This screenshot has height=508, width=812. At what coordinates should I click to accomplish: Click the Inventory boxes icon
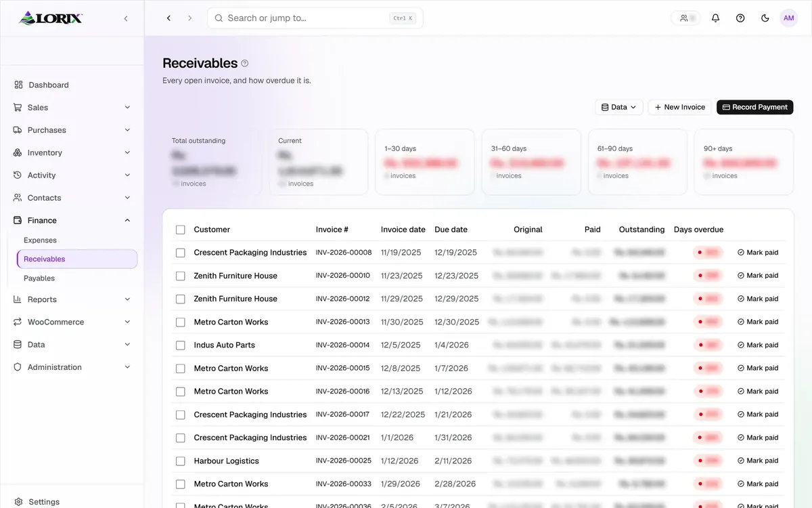point(18,152)
